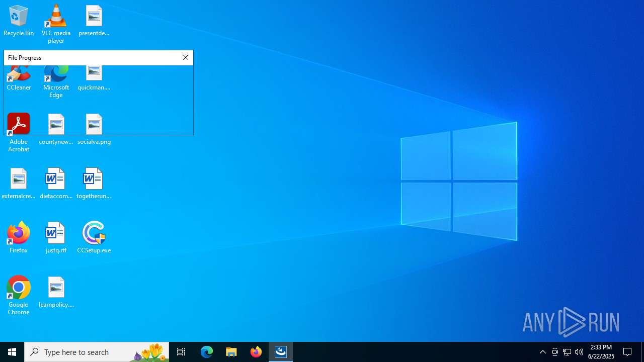Select the learnpolicy... image file

click(x=56, y=293)
